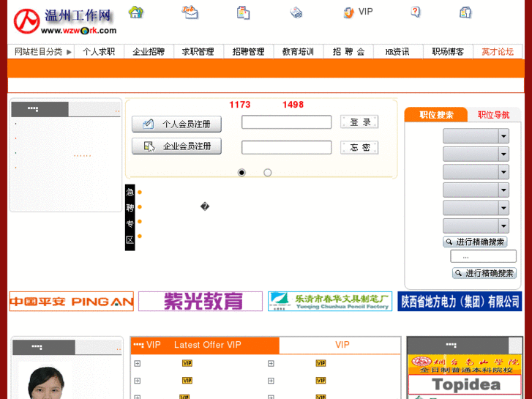Focus the upper login text field

[x=286, y=122]
